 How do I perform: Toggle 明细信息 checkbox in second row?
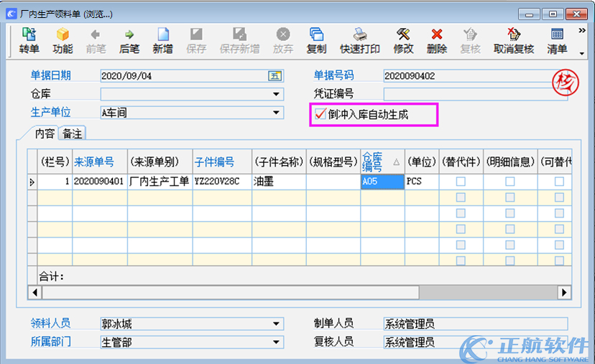click(510, 197)
